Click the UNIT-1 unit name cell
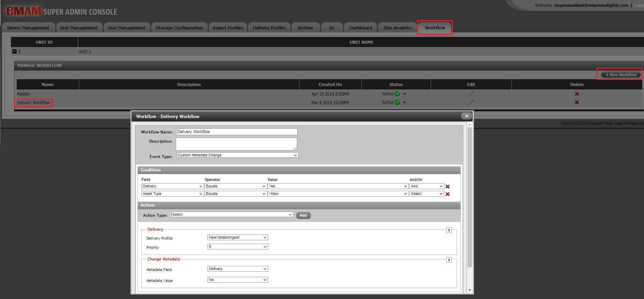Image resolution: width=644 pixels, height=299 pixels. click(361, 52)
